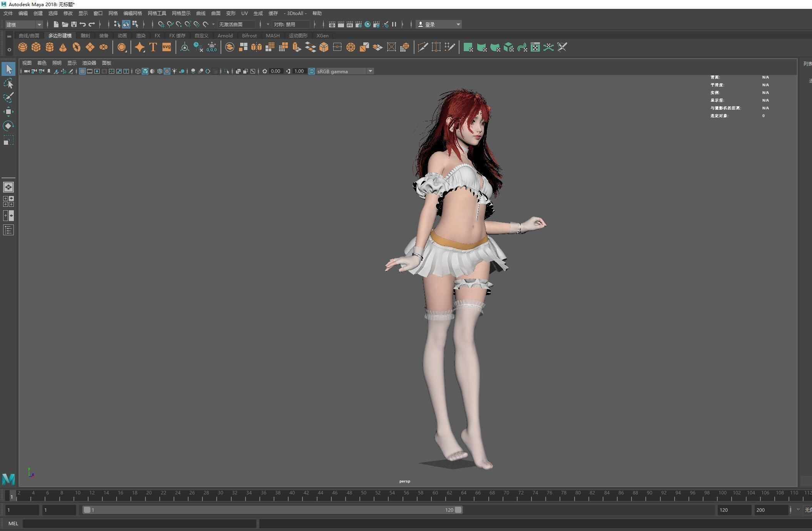
Task: Click the Target Weld tool shelf icon
Action: (x=436, y=47)
